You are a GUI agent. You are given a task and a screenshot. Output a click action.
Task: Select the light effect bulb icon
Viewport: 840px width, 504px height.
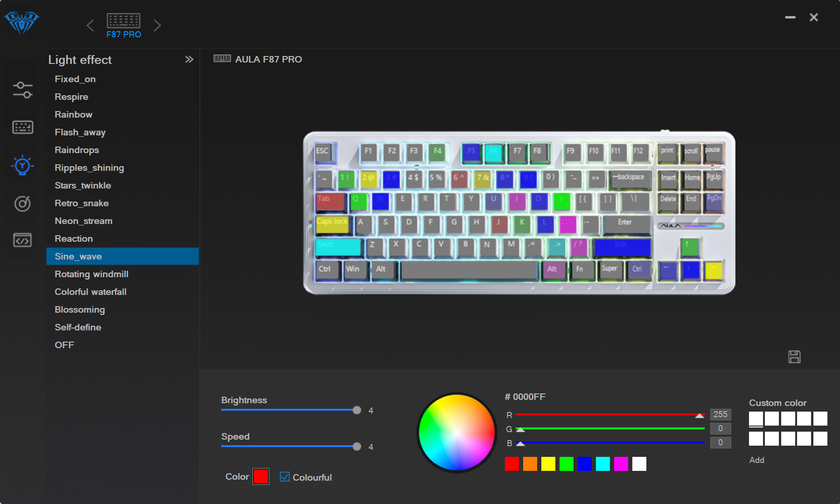pyautogui.click(x=22, y=165)
